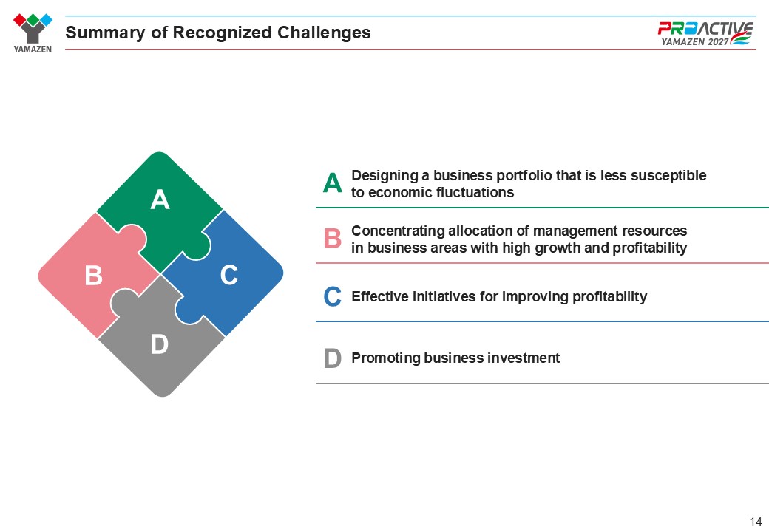
Task: Click the green letter A in list
Action: click(x=332, y=183)
